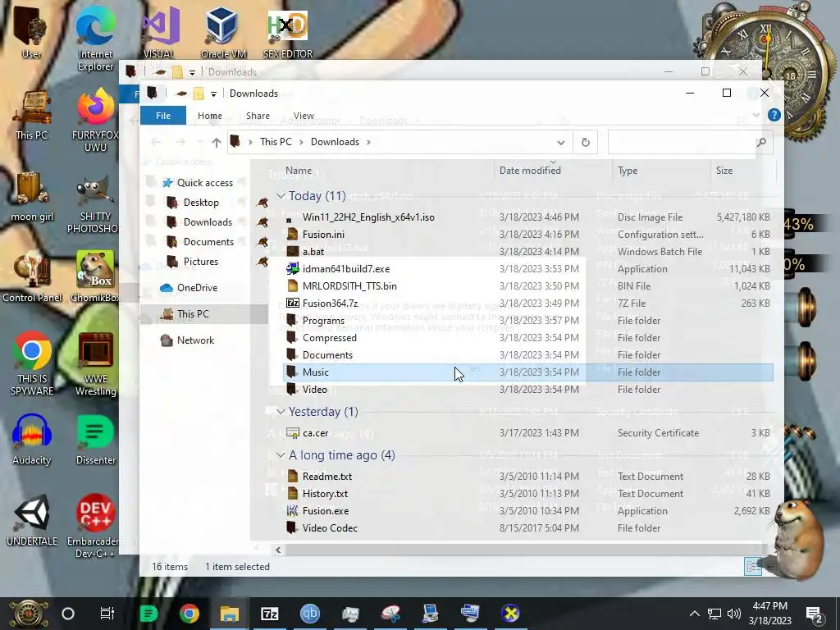Open the Oracle VM desktop icon
840x630 pixels.
pos(223,32)
